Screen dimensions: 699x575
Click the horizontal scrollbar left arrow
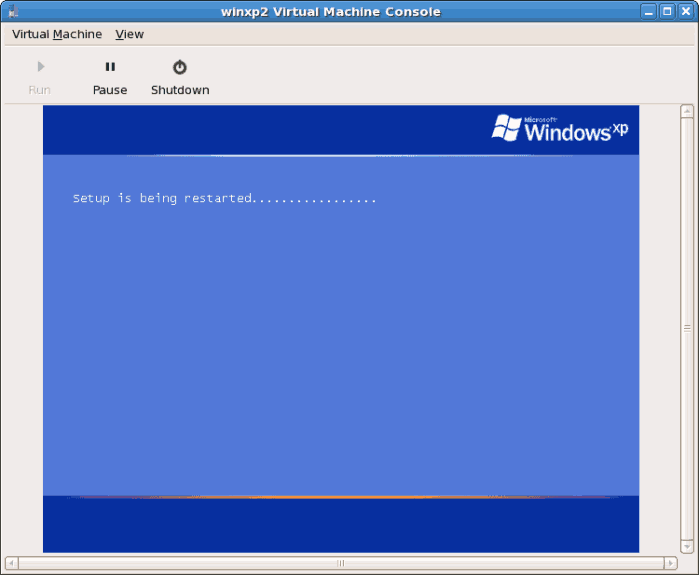10,564
